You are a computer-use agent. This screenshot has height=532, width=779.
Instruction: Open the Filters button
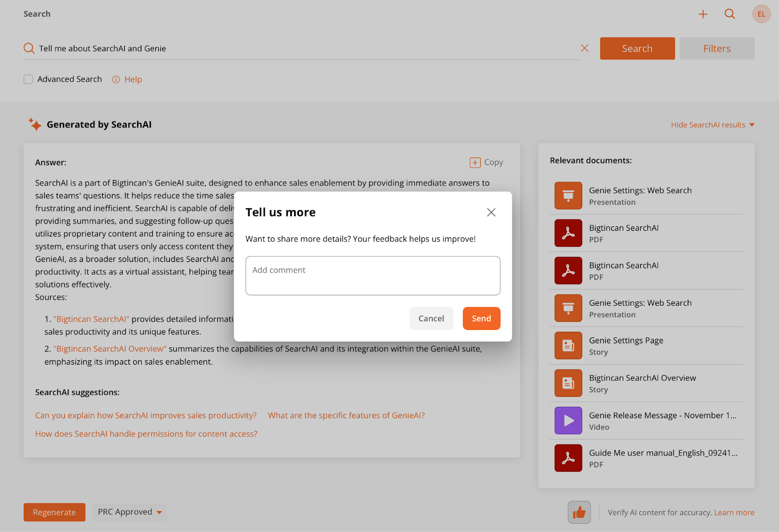pyautogui.click(x=717, y=49)
